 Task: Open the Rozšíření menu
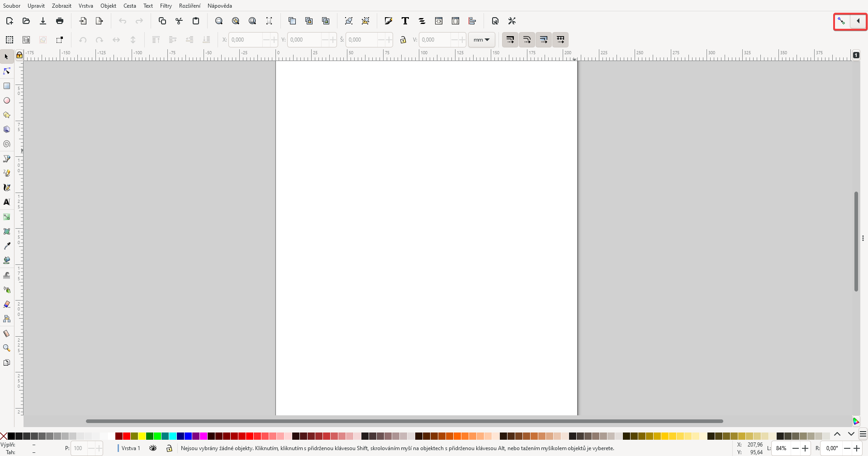(x=190, y=5)
